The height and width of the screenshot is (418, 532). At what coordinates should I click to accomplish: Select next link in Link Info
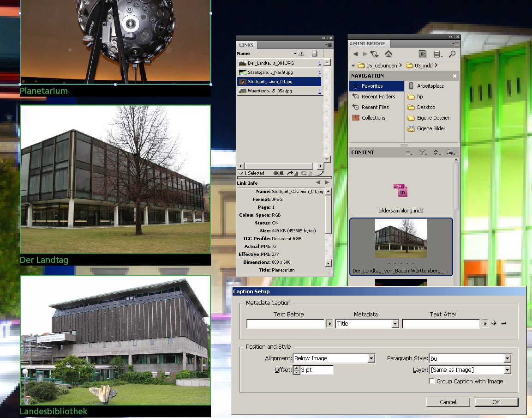pyautogui.click(x=327, y=183)
